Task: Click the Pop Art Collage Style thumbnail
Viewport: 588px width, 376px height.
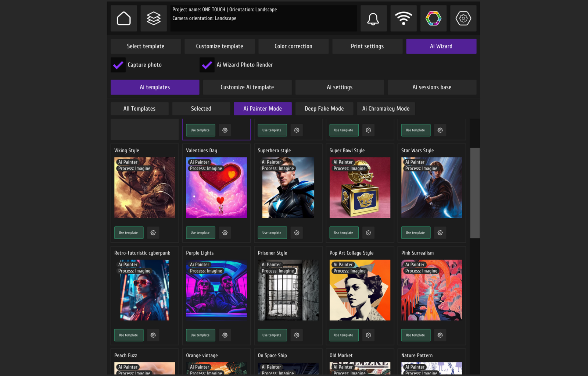Action: click(x=360, y=290)
